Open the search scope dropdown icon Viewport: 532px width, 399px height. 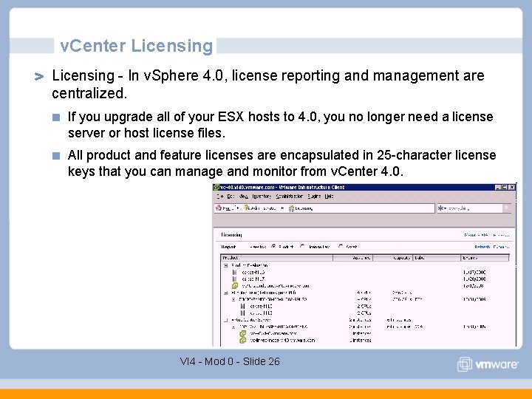tap(442, 208)
